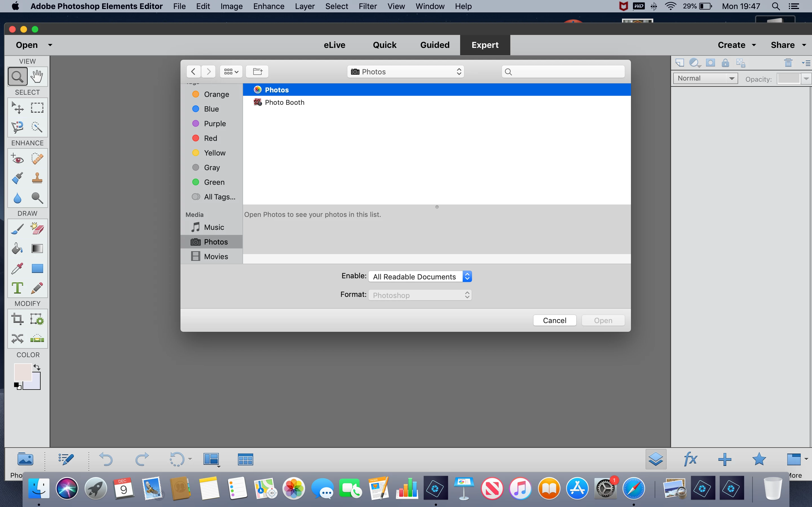The width and height of the screenshot is (812, 507).
Task: Select the Hand tool
Action: 37,76
